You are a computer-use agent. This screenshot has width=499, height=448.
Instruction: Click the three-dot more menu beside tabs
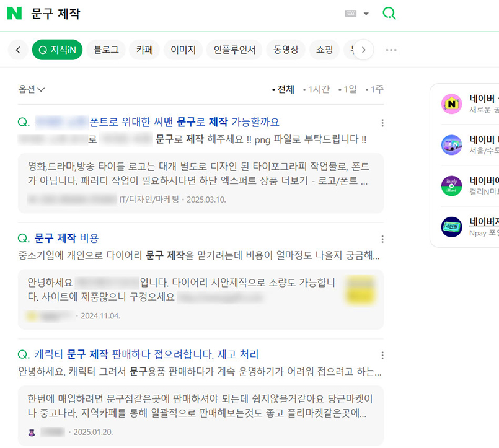click(x=391, y=50)
